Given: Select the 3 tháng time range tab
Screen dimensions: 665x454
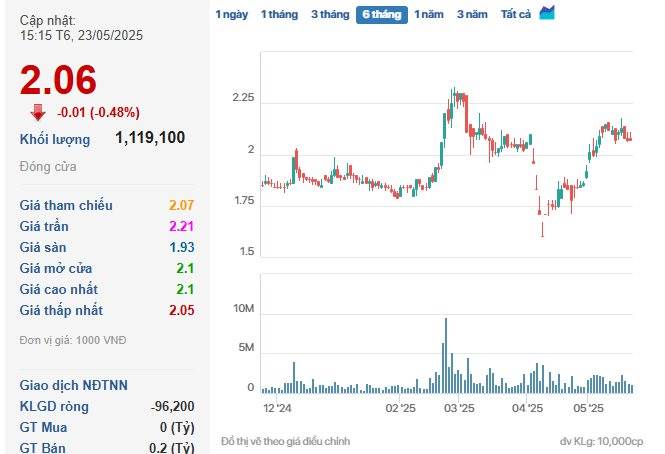Looking at the screenshot, I should click(330, 14).
